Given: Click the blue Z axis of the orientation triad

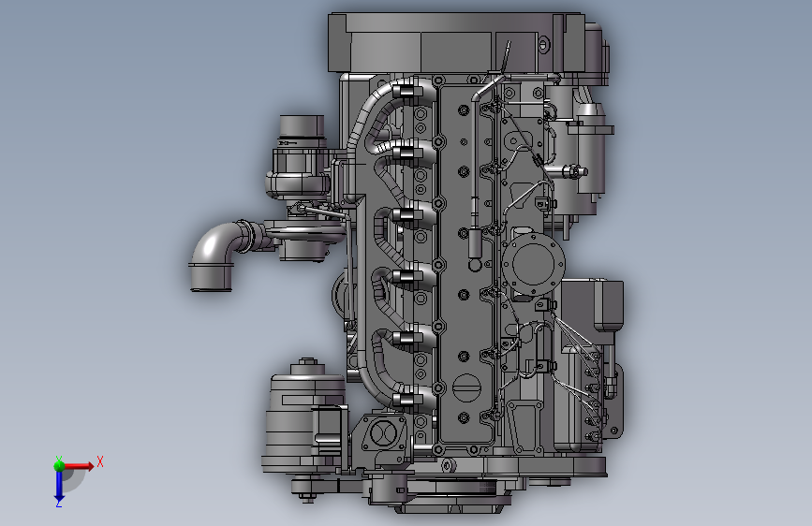Looking at the screenshot, I should [x=59, y=486].
